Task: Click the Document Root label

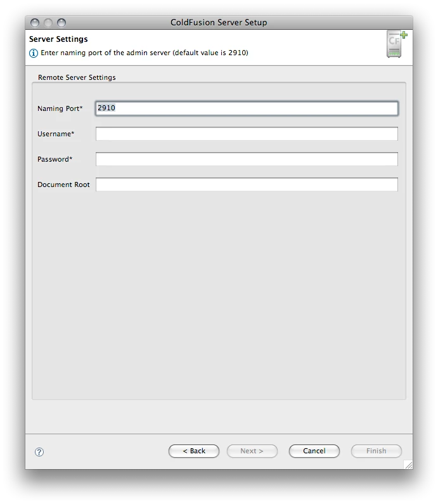Action: (x=63, y=184)
